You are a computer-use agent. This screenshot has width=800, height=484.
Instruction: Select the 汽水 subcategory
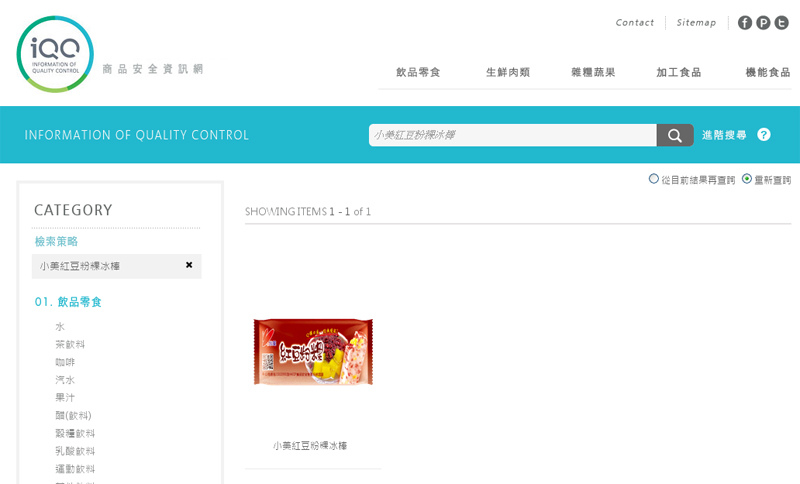coord(65,380)
